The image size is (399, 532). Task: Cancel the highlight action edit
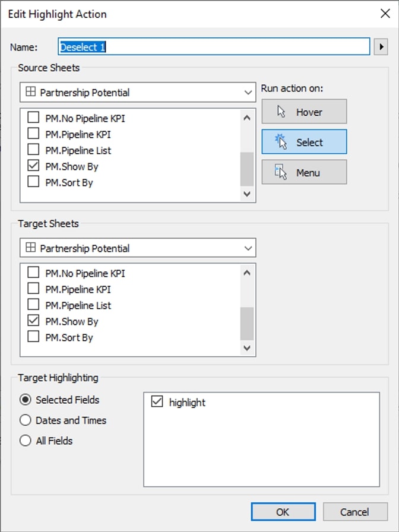355,512
